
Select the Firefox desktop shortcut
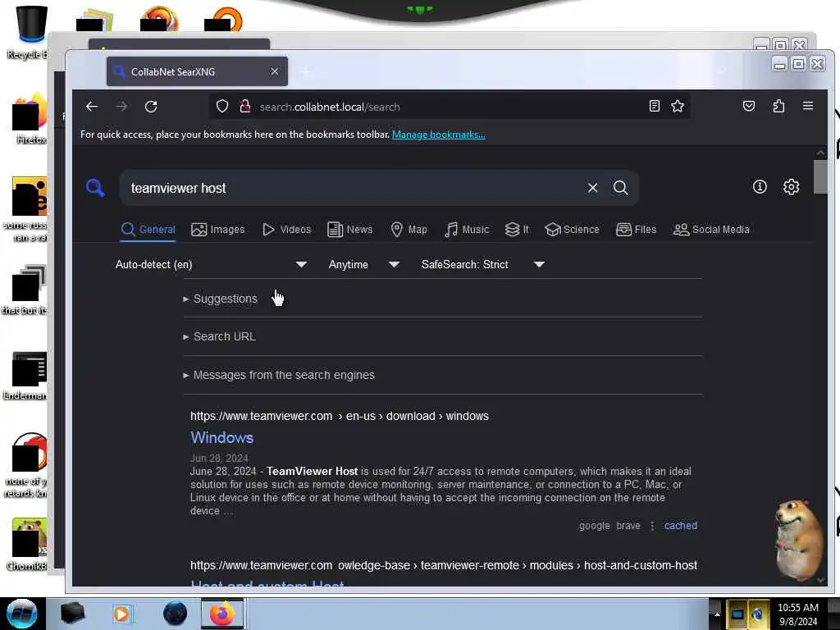click(30, 119)
